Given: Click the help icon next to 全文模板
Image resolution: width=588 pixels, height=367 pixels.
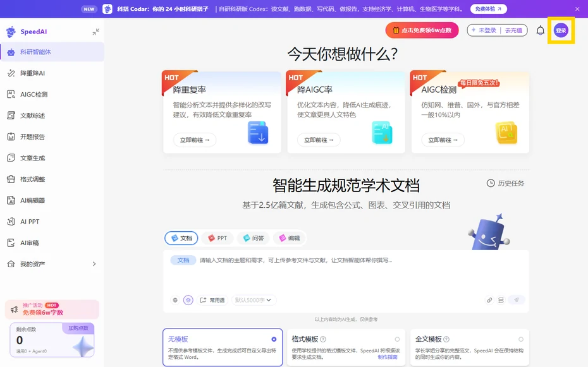Looking at the screenshot, I should coord(446,339).
